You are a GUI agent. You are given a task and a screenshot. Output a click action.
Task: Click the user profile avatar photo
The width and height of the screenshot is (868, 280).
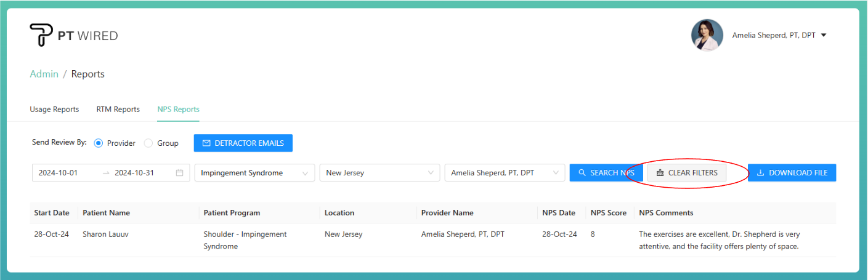pos(707,35)
